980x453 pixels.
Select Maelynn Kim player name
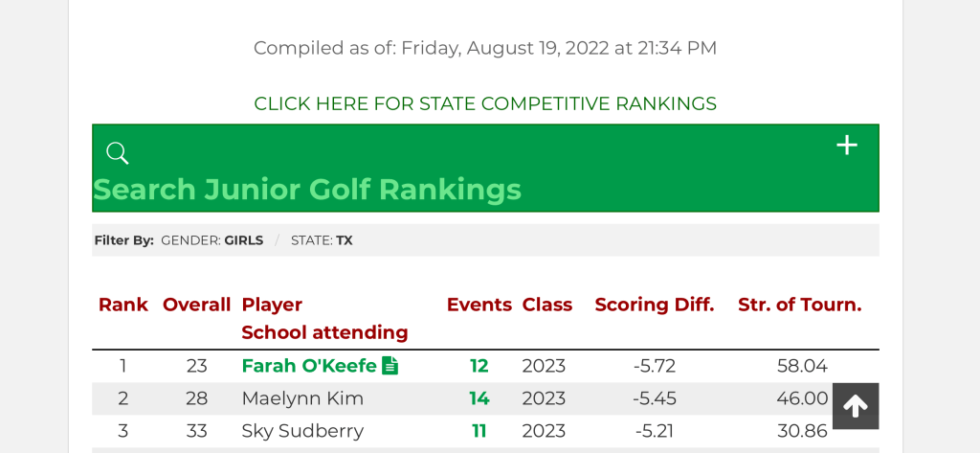point(302,398)
